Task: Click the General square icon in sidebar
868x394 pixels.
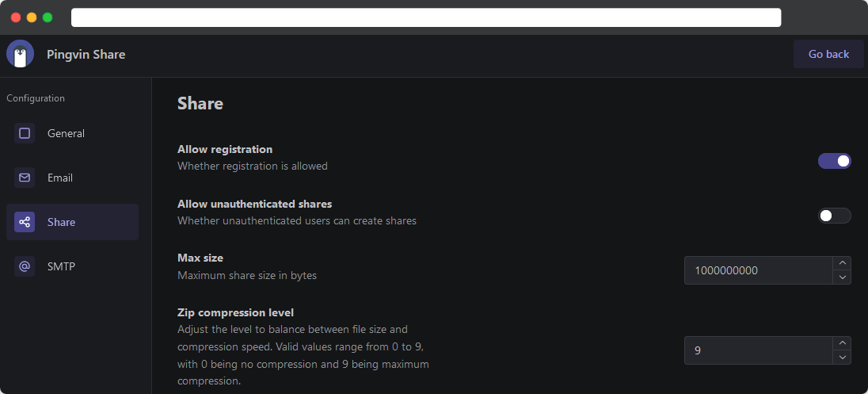Action: click(x=25, y=133)
